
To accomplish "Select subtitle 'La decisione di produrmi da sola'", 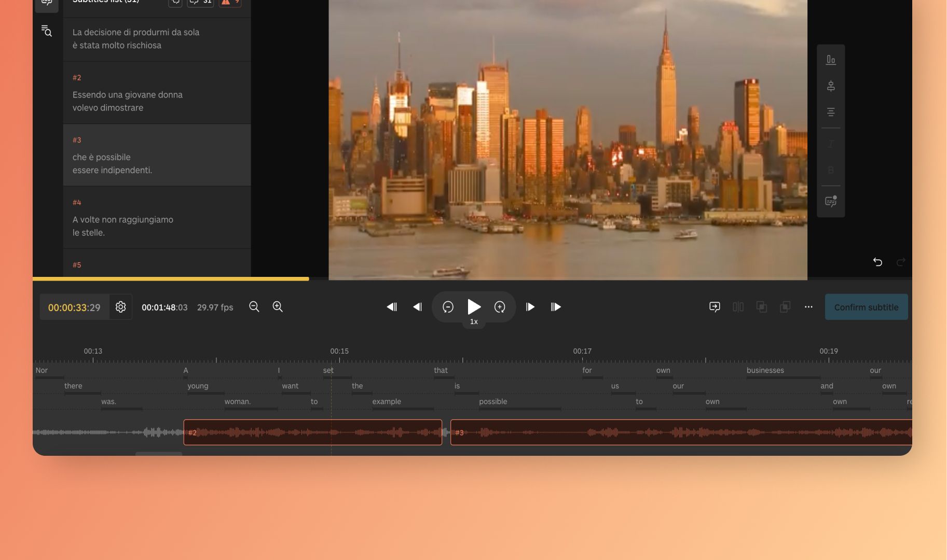I will 157,39.
